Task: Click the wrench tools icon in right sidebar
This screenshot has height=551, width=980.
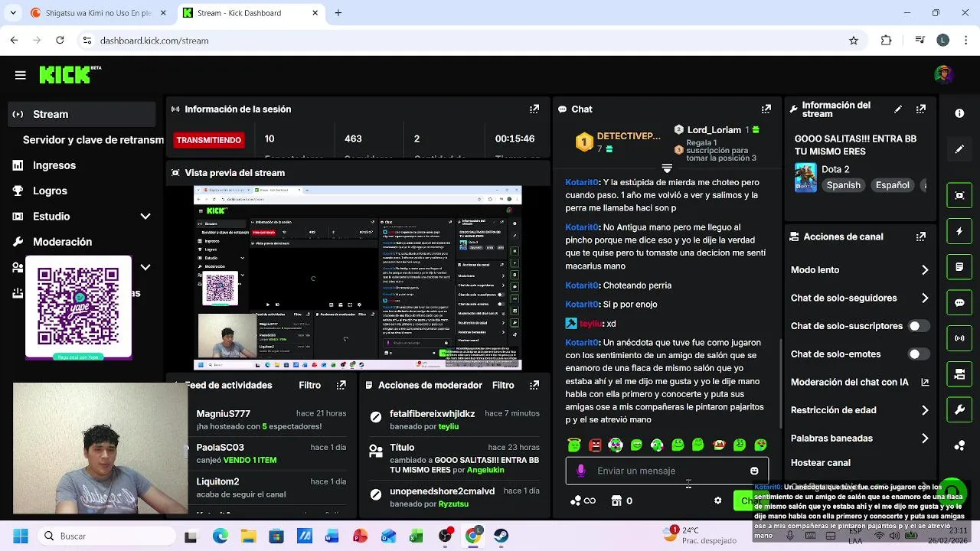Action: point(959,410)
